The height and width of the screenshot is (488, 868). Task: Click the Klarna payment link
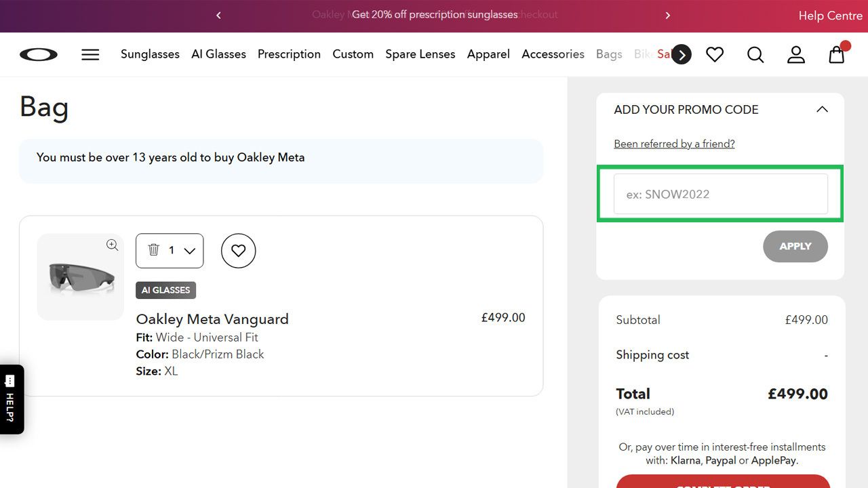click(686, 460)
